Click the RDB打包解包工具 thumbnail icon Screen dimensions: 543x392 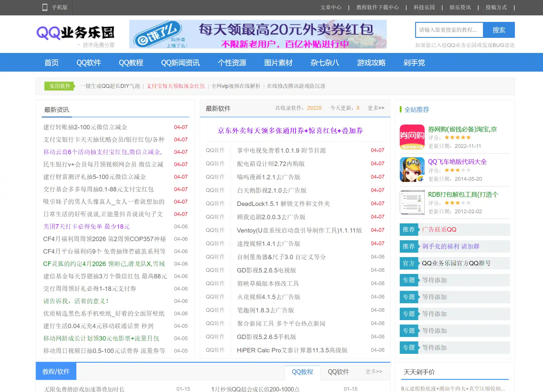pyautogui.click(x=412, y=202)
